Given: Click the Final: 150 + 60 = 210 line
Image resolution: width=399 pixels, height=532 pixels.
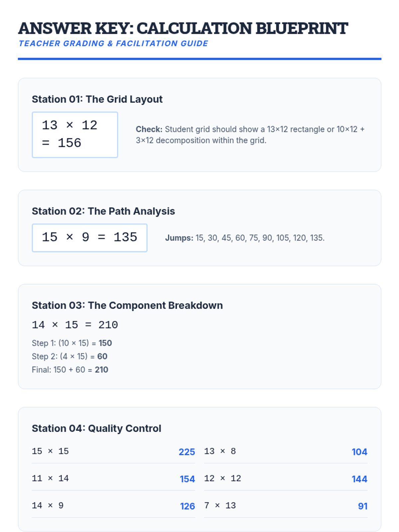Looking at the screenshot, I should (x=70, y=370).
